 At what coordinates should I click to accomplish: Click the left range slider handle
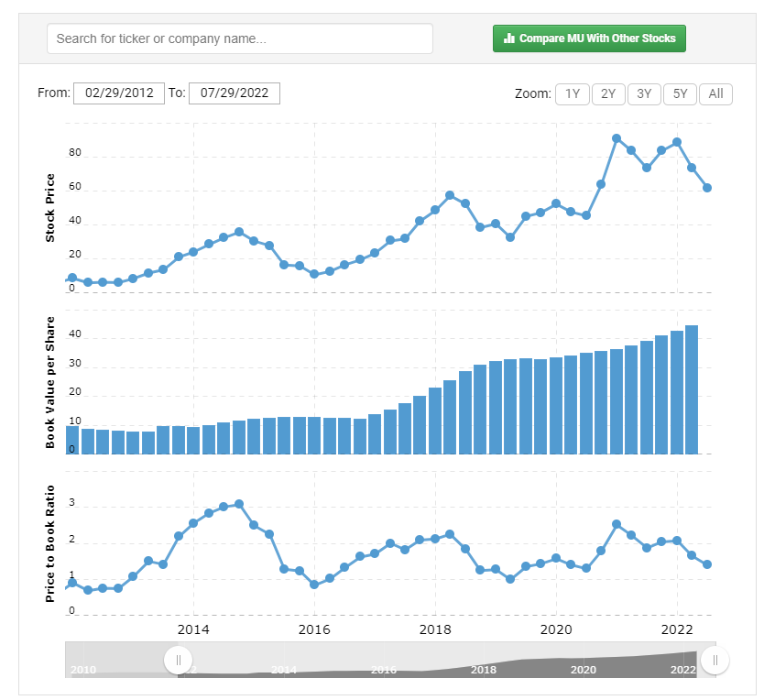(178, 661)
